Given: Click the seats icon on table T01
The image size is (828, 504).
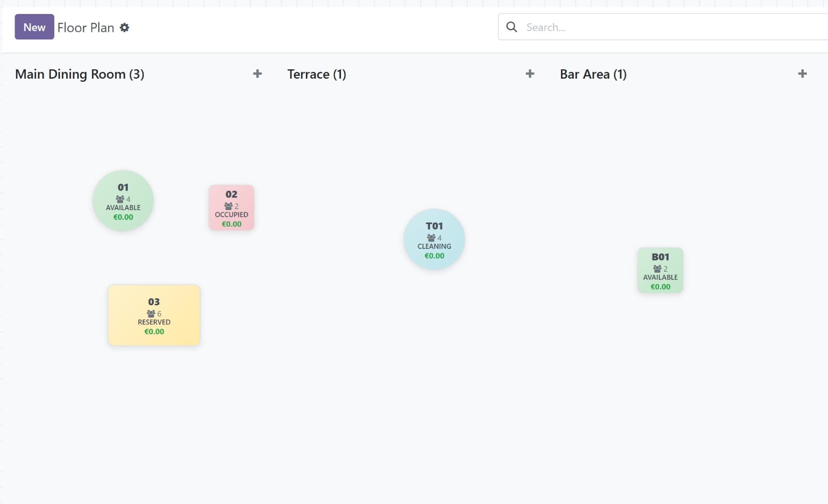Looking at the screenshot, I should coord(431,238).
